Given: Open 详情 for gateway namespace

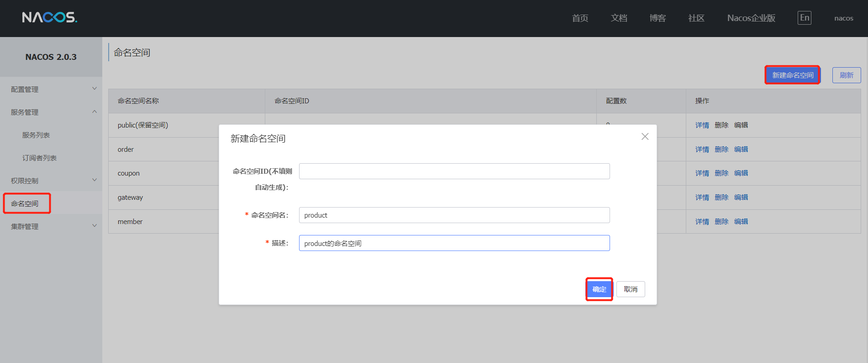Looking at the screenshot, I should (702, 197).
